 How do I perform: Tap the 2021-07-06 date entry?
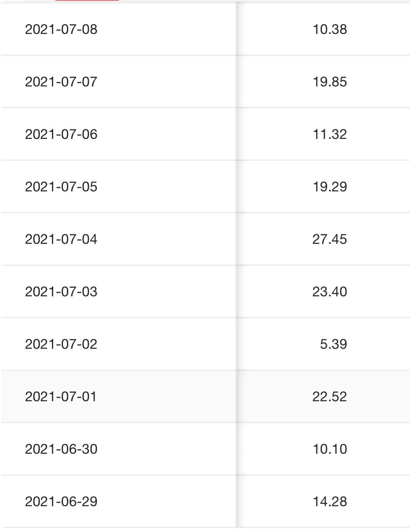point(61,134)
